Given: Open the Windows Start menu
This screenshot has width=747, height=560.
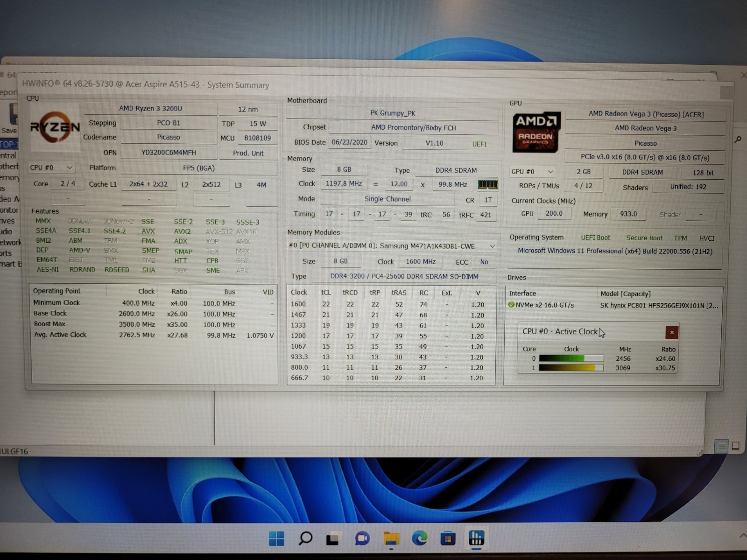Looking at the screenshot, I should 276,539.
